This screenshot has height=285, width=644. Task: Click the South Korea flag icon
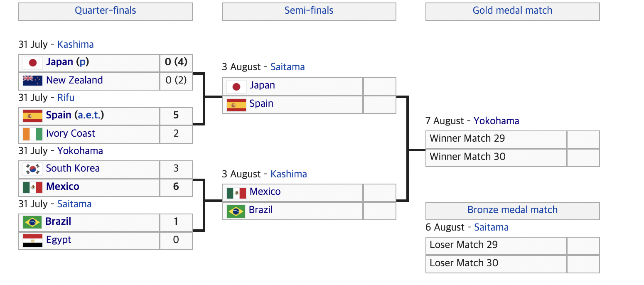33,169
